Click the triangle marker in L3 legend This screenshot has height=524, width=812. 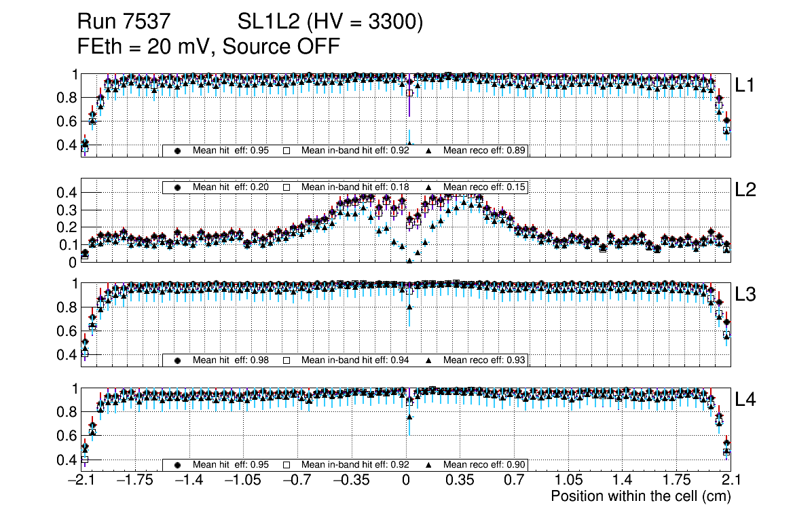tap(429, 360)
